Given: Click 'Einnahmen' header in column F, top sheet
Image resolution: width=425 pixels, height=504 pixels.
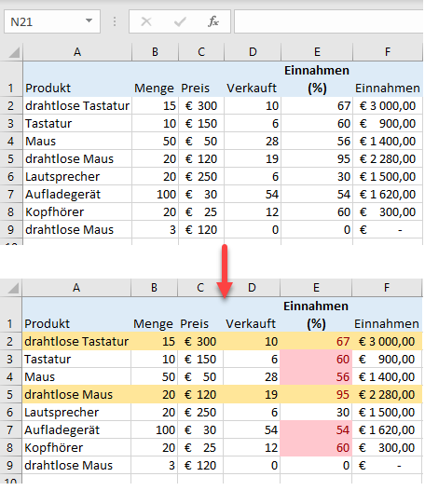Looking at the screenshot, I should [x=388, y=79].
